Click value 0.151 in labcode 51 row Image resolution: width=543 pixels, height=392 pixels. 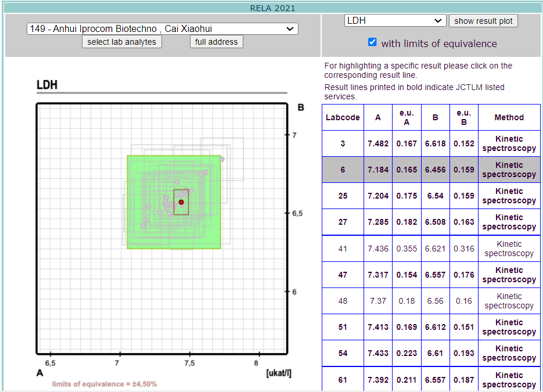[x=463, y=327]
